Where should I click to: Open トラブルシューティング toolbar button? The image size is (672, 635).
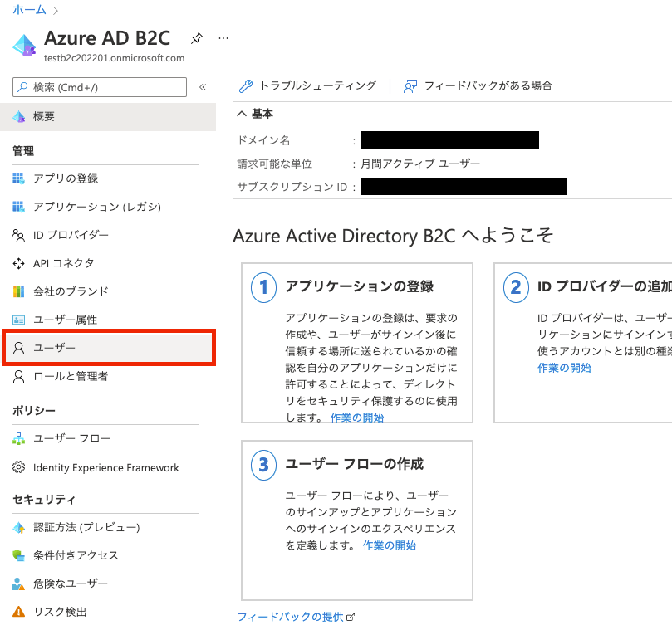click(307, 85)
